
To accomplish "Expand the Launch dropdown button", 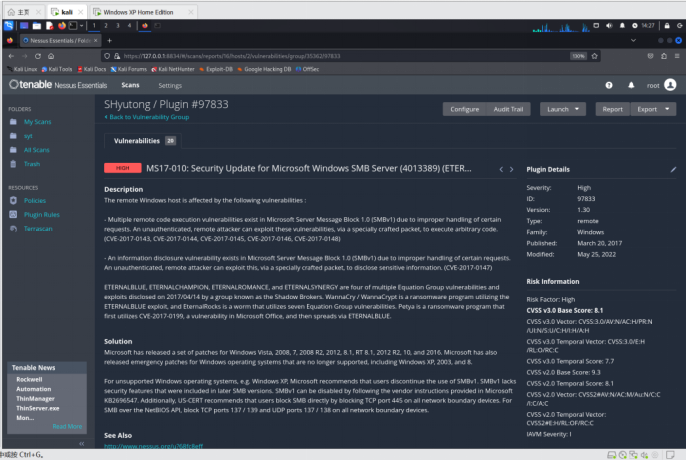I will [x=563, y=109].
